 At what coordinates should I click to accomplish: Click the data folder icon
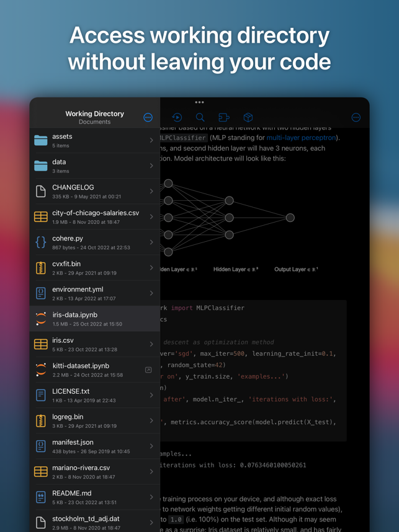[41, 166]
